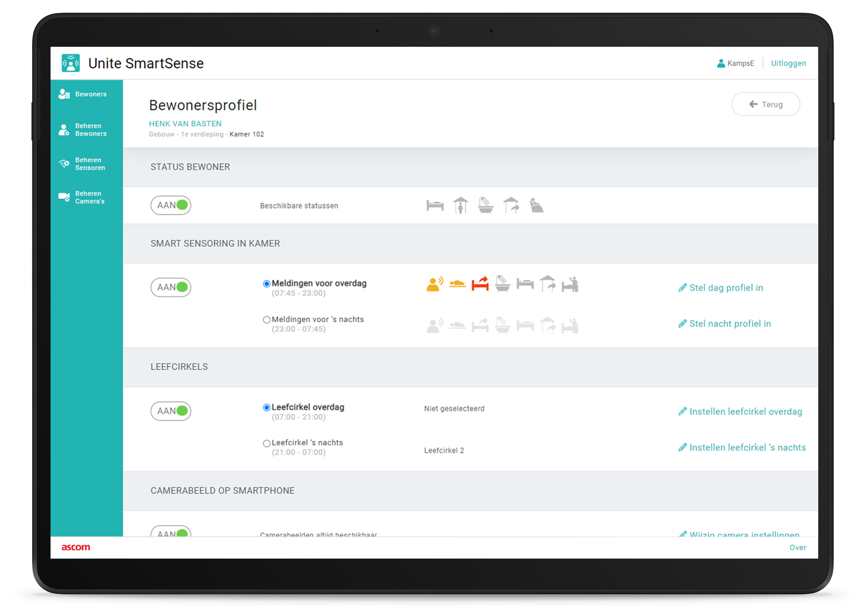
Task: Click the bathtub shower icon in status row
Action: click(x=485, y=206)
